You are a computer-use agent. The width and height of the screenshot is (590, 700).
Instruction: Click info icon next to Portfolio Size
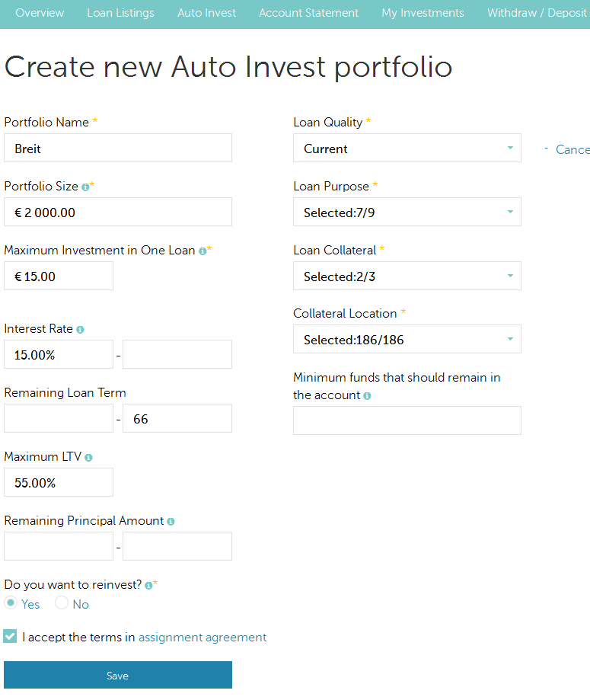click(x=85, y=187)
